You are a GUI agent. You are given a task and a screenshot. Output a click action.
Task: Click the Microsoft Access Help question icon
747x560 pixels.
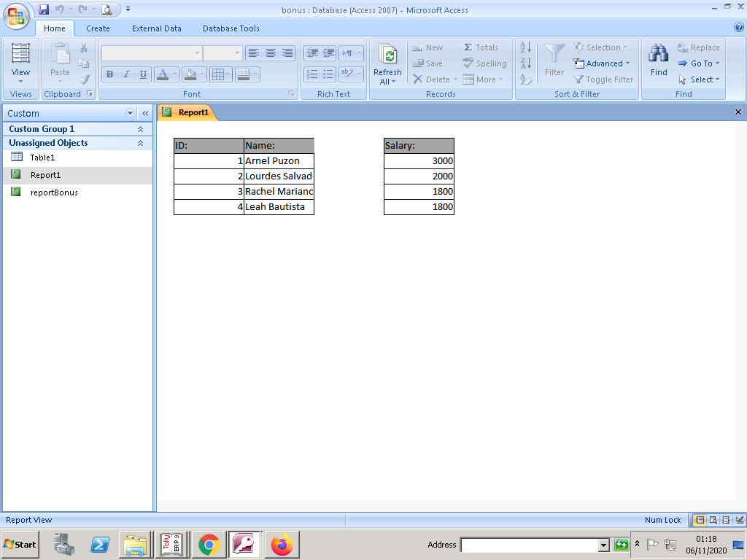click(739, 28)
